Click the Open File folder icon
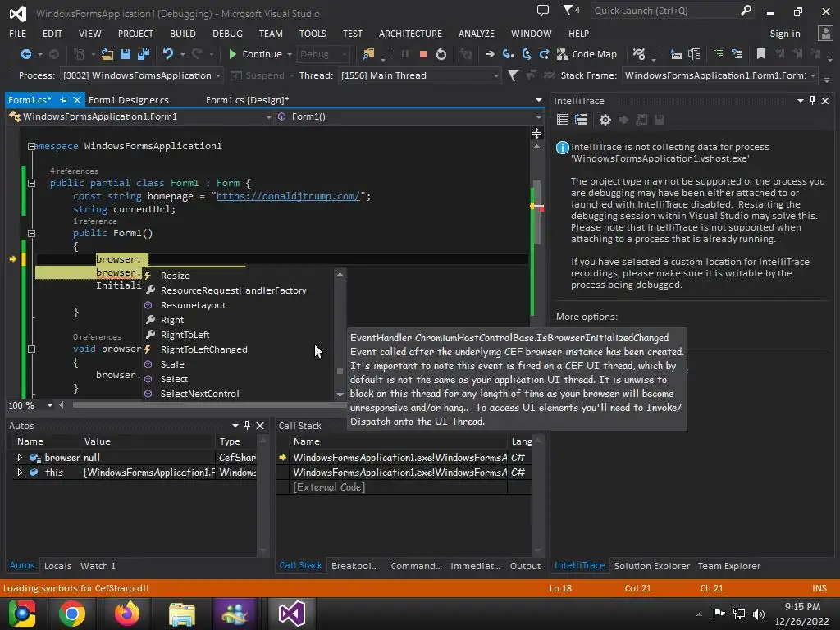The height and width of the screenshot is (630, 840). (107, 54)
